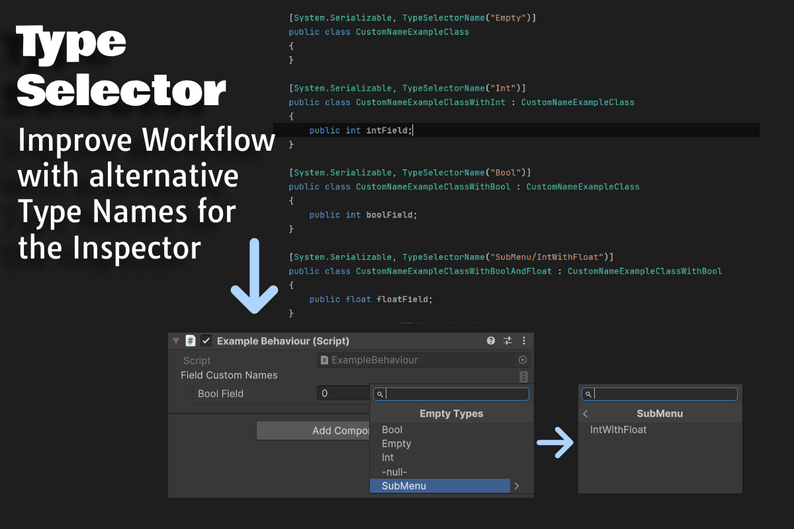Viewport: 794px width, 529px height.
Task: Collapse the Example Behaviour component foldout
Action: (x=176, y=341)
